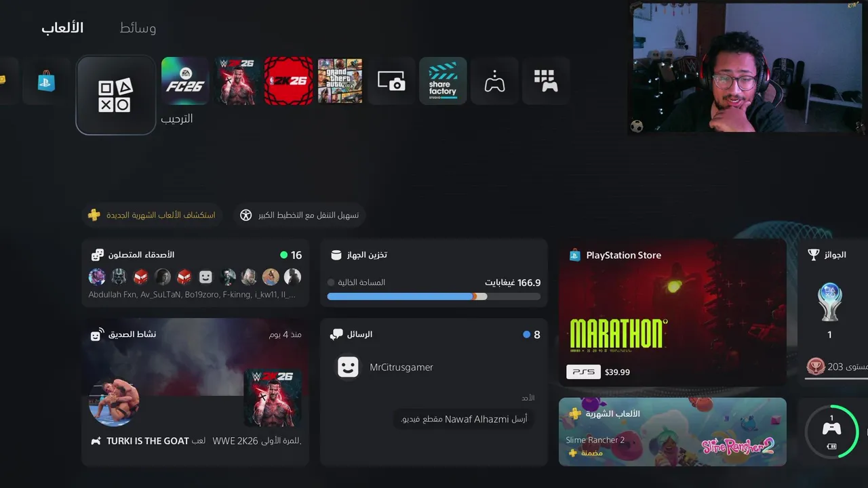The width and height of the screenshot is (868, 488).
Task: Click منذ 4 يوم timestamp
Action: tap(285, 334)
